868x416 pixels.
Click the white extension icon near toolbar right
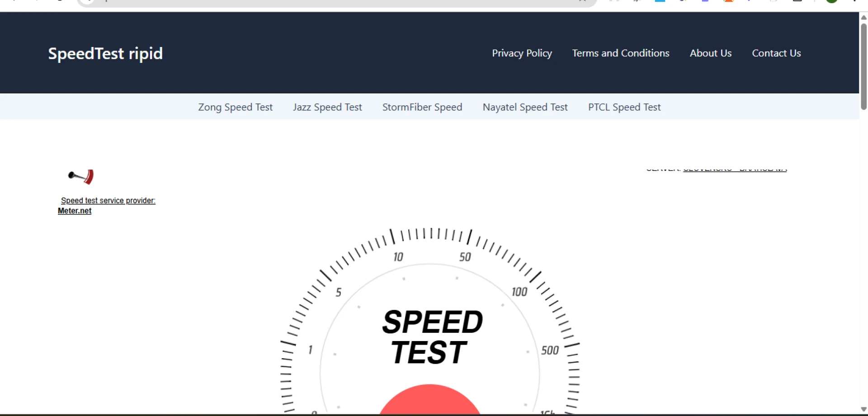click(774, 2)
